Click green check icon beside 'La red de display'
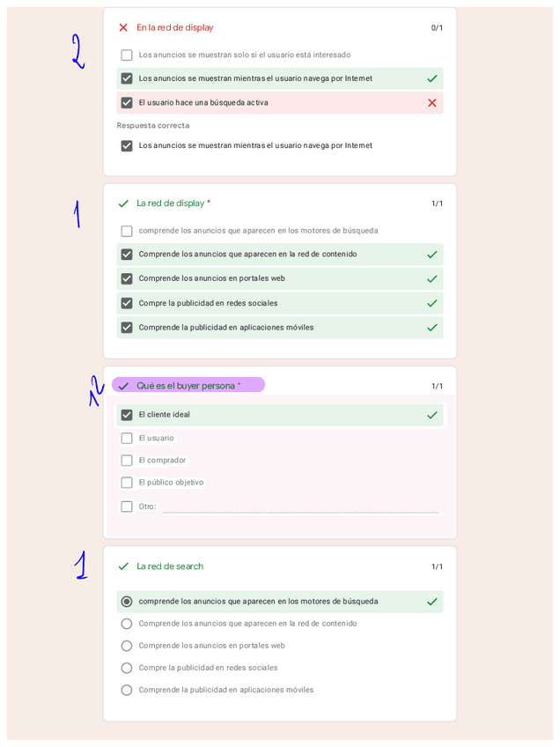This screenshot has height=747, width=560. click(x=123, y=203)
